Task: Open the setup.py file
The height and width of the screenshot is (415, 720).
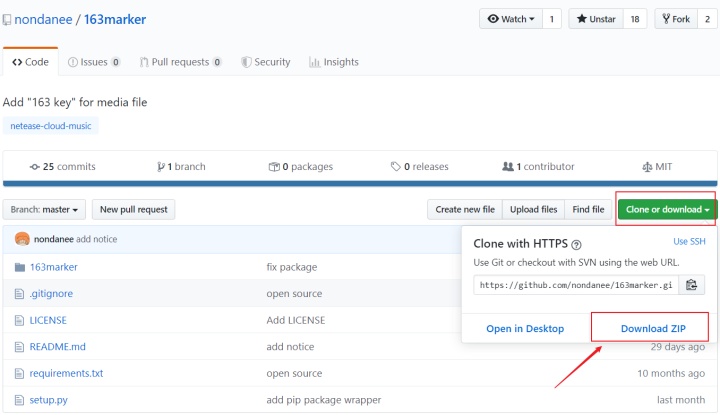Action: [x=49, y=400]
